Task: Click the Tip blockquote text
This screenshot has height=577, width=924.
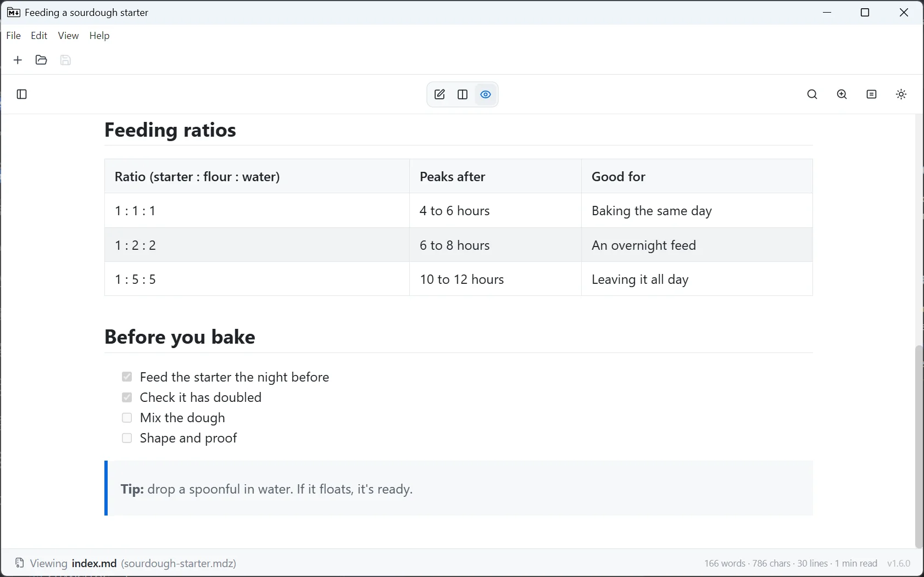Action: point(266,489)
